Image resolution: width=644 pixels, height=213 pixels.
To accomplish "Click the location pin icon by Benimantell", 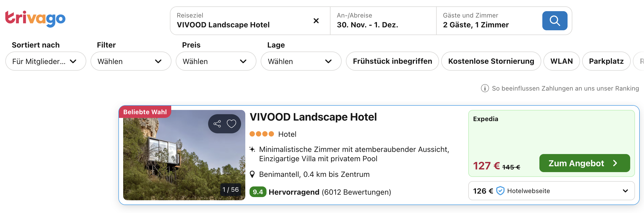I will coord(252,174).
